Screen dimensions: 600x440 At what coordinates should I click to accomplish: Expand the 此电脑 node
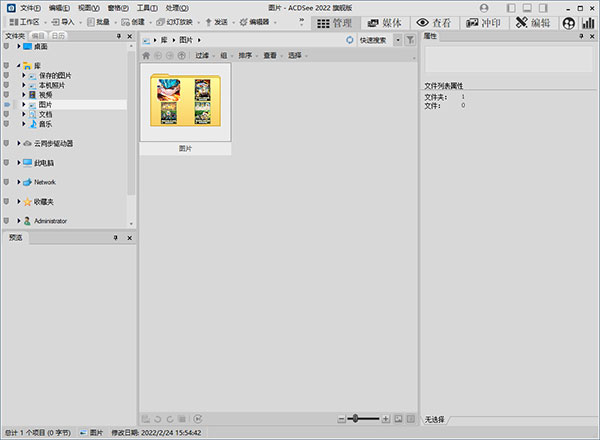(18, 163)
